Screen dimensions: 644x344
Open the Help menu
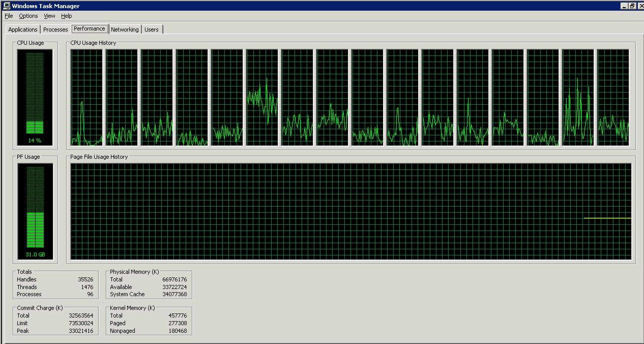coord(67,16)
